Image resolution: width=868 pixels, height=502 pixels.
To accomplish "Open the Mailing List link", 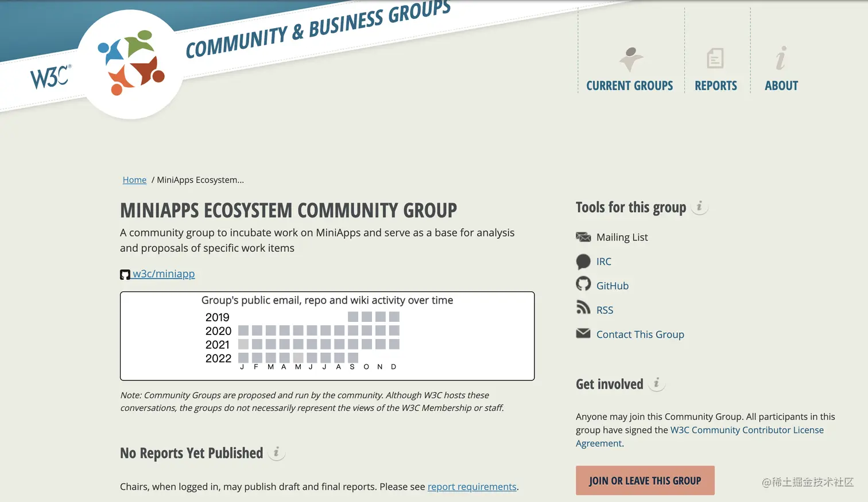I will point(622,237).
